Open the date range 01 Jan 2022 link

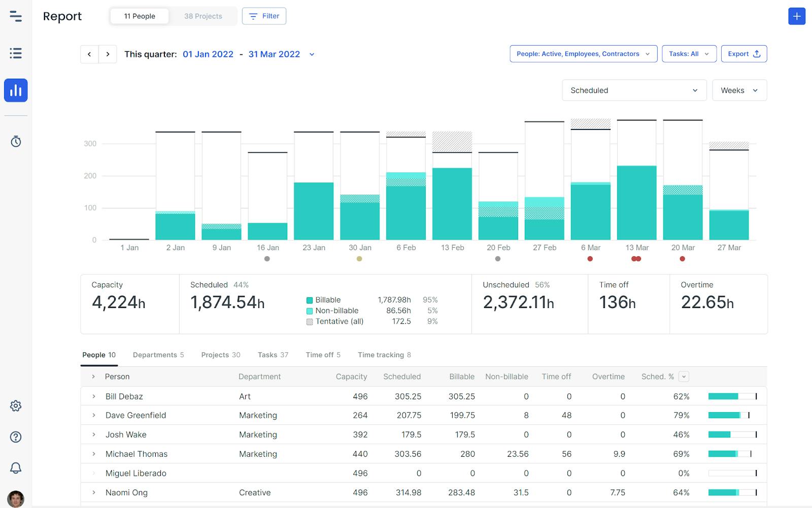pos(208,54)
